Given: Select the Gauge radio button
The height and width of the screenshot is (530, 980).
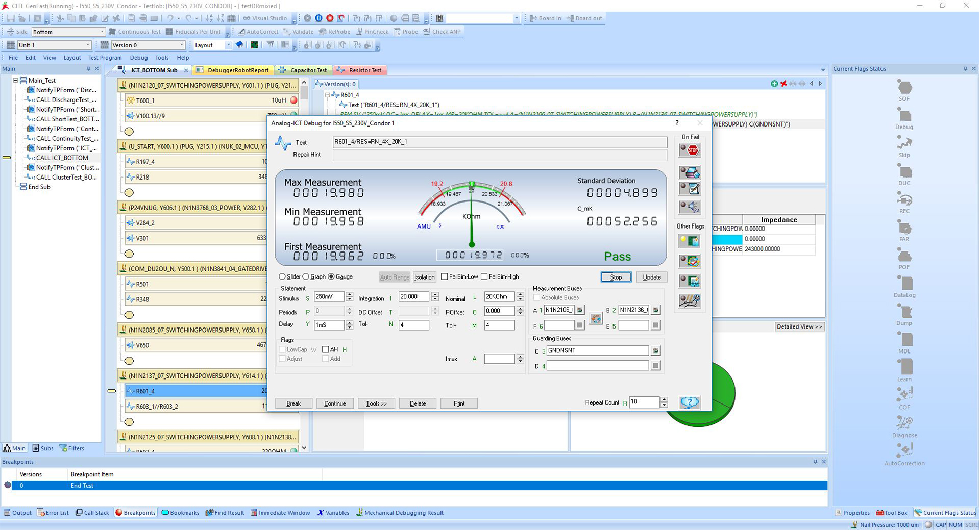Looking at the screenshot, I should coord(331,276).
